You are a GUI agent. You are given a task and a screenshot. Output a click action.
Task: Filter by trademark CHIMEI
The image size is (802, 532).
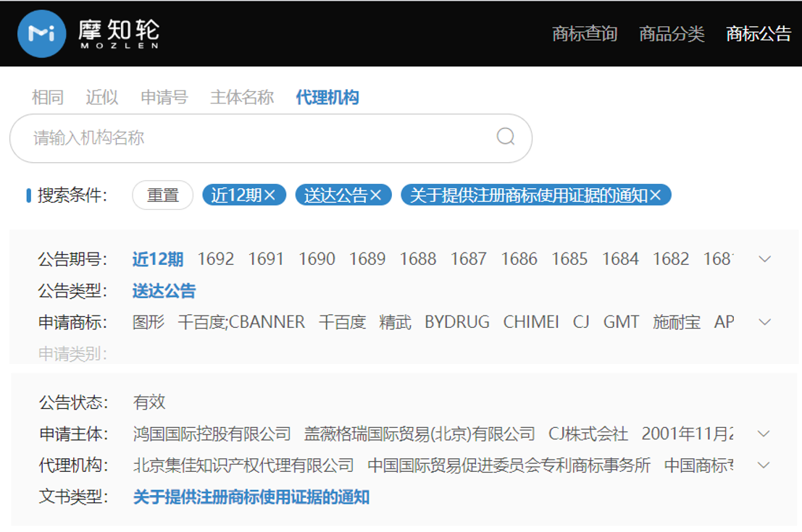click(x=531, y=322)
